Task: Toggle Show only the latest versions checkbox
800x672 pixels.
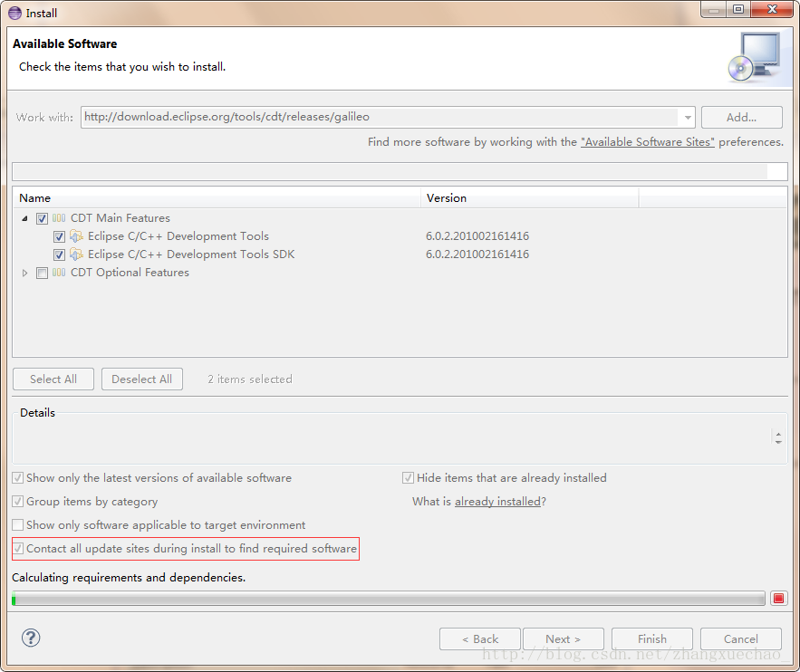Action: [x=18, y=478]
